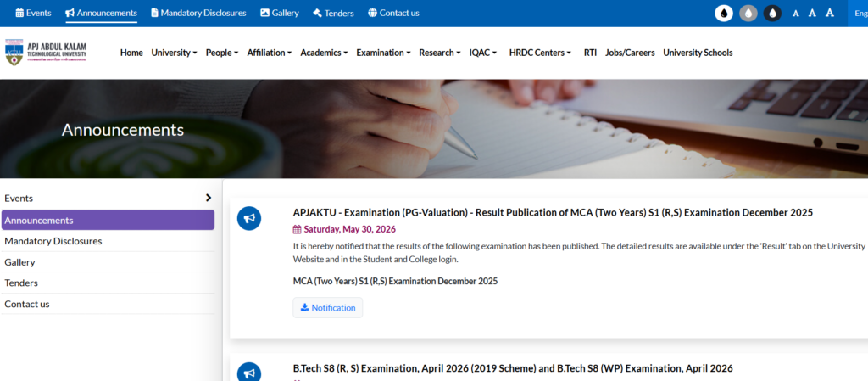Choose the smallest font size A
The height and width of the screenshot is (381, 868).
[795, 14]
